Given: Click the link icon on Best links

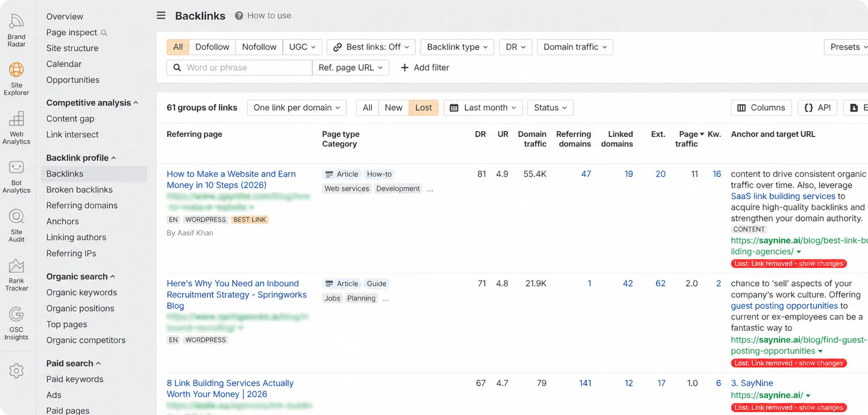Looking at the screenshot, I should click(x=338, y=47).
